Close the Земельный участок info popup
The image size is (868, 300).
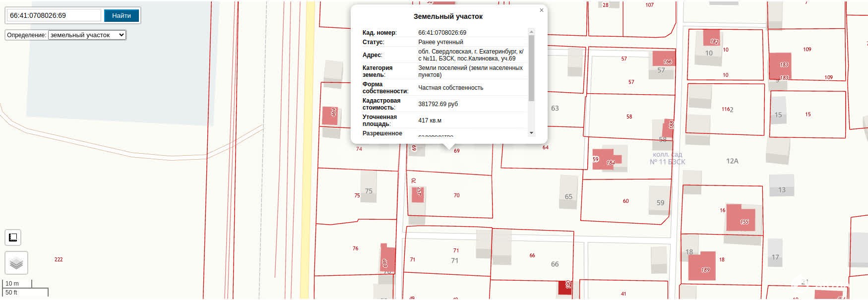[541, 10]
